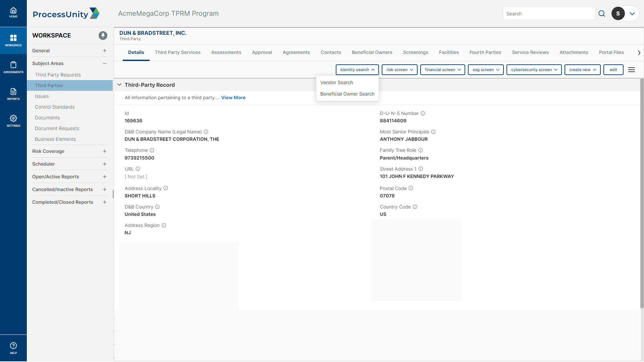Choose Vendor Search from menu

(336, 82)
